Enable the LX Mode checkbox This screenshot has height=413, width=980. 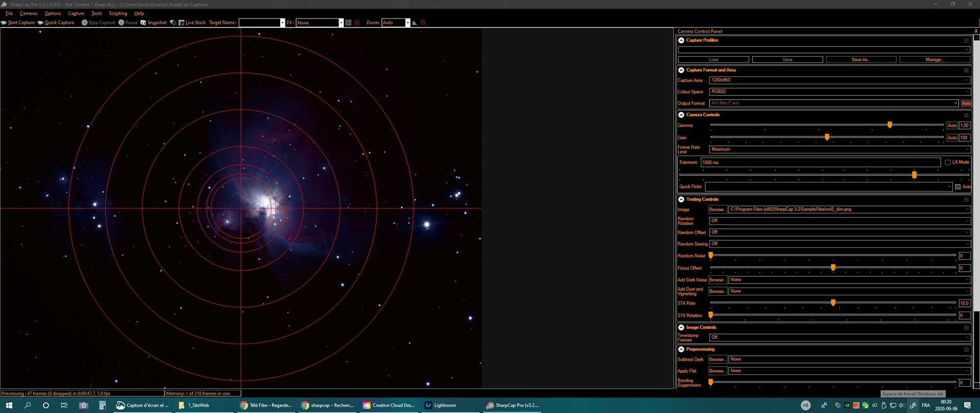pyautogui.click(x=948, y=162)
